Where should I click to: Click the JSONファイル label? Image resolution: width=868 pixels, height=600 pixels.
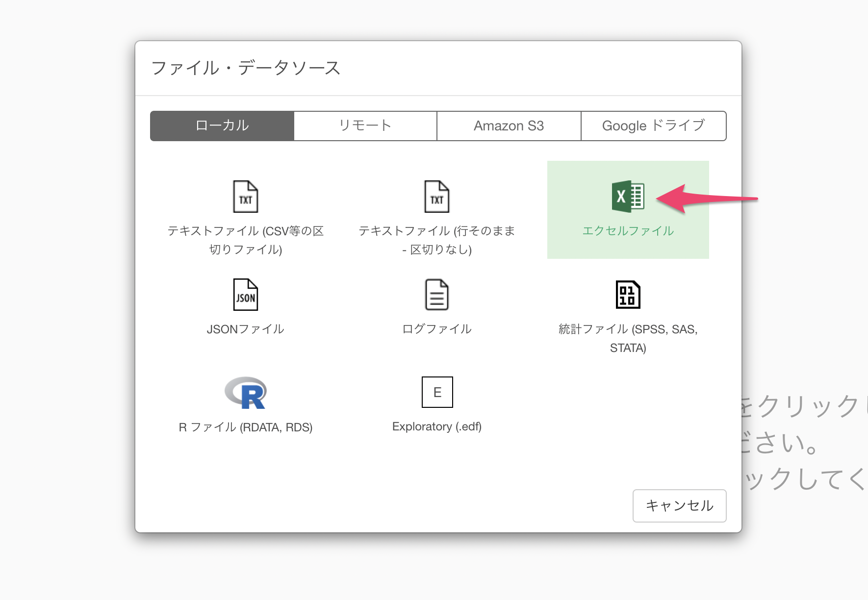pos(245,329)
